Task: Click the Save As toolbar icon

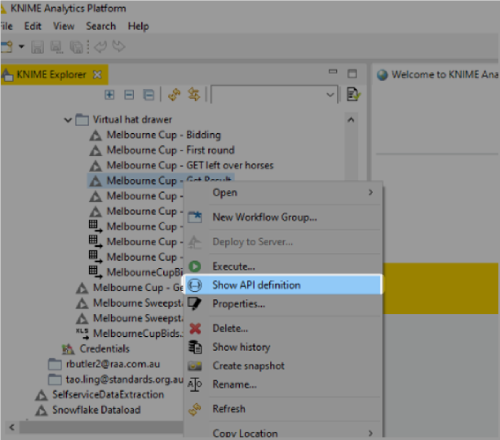Action: tap(57, 47)
